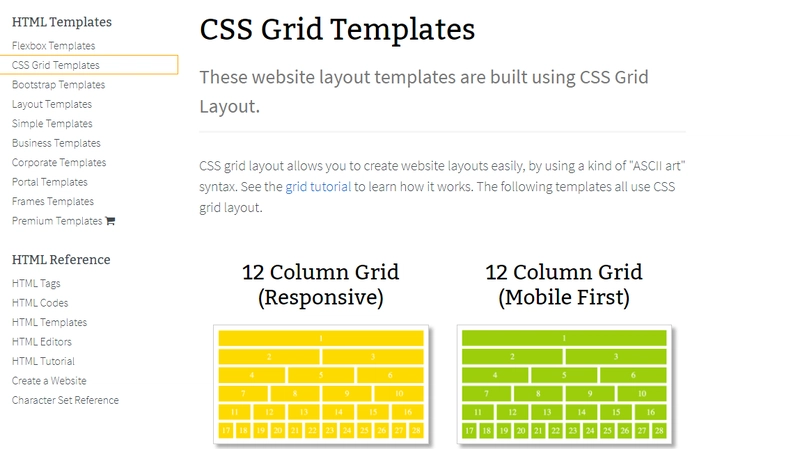
Task: Follow the grid tutorial hyperlink in the paragraph
Action: click(318, 187)
